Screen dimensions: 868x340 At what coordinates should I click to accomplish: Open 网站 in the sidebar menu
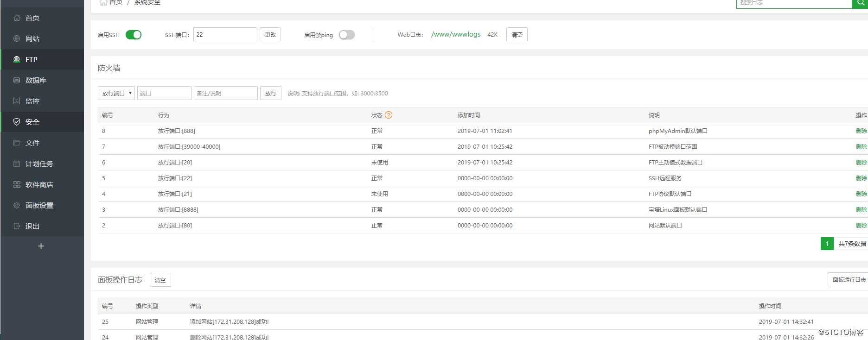[32, 38]
